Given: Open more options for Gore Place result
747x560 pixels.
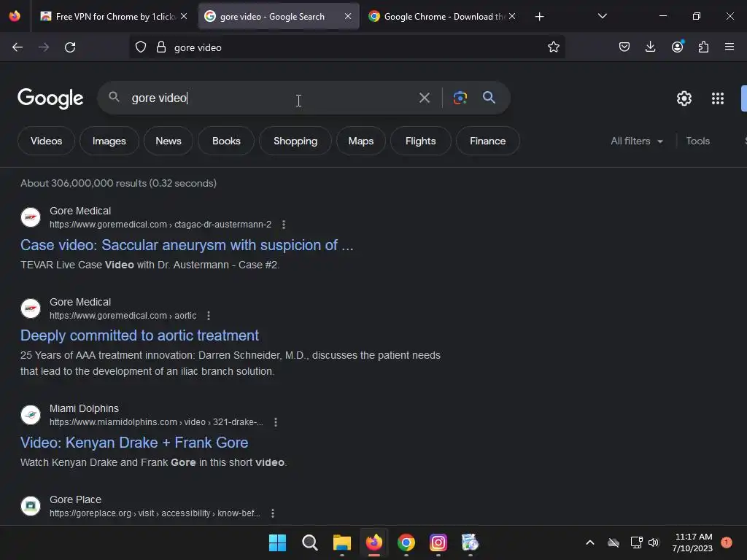Looking at the screenshot, I should pos(273,513).
